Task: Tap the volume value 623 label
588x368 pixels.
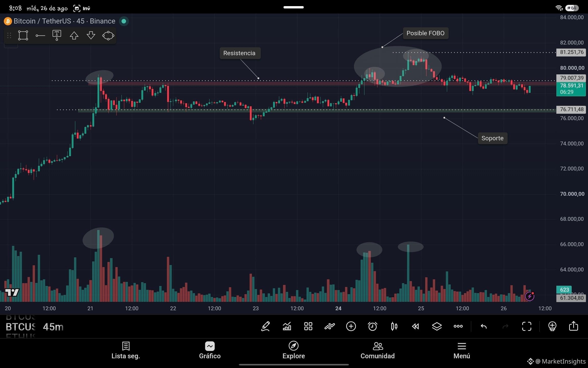Action: pyautogui.click(x=564, y=290)
